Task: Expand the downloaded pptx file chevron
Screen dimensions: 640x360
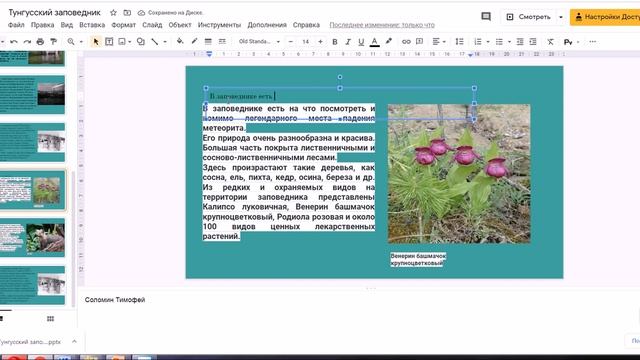Action: (x=74, y=341)
